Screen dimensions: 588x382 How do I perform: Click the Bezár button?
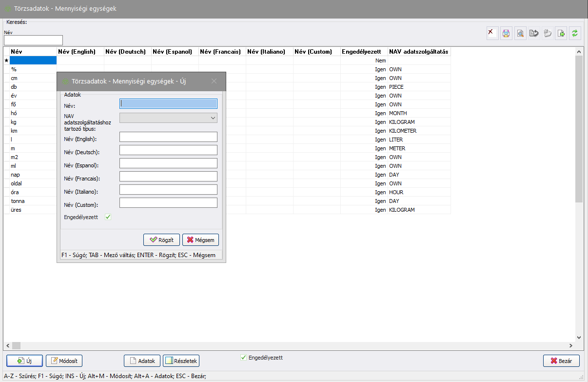tap(561, 361)
